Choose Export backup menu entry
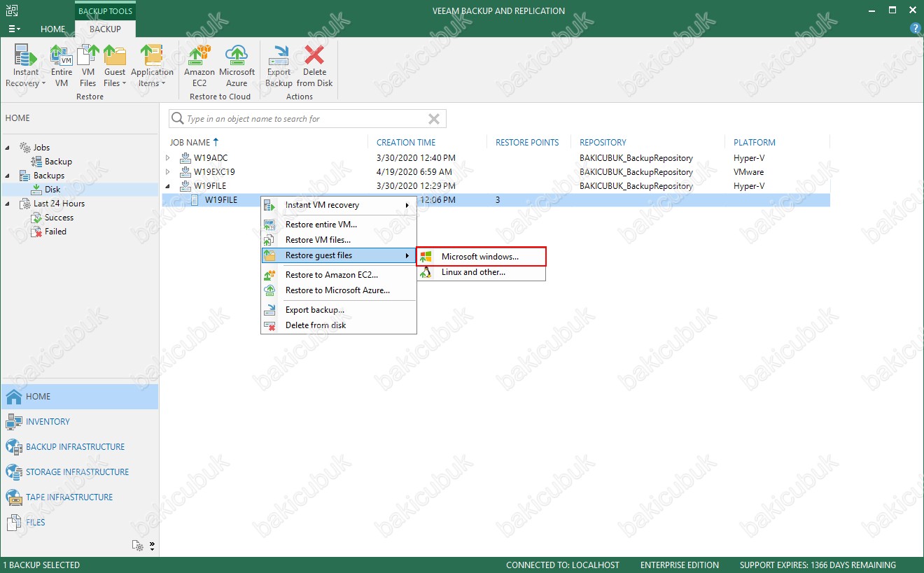924x573 pixels. [x=339, y=310]
